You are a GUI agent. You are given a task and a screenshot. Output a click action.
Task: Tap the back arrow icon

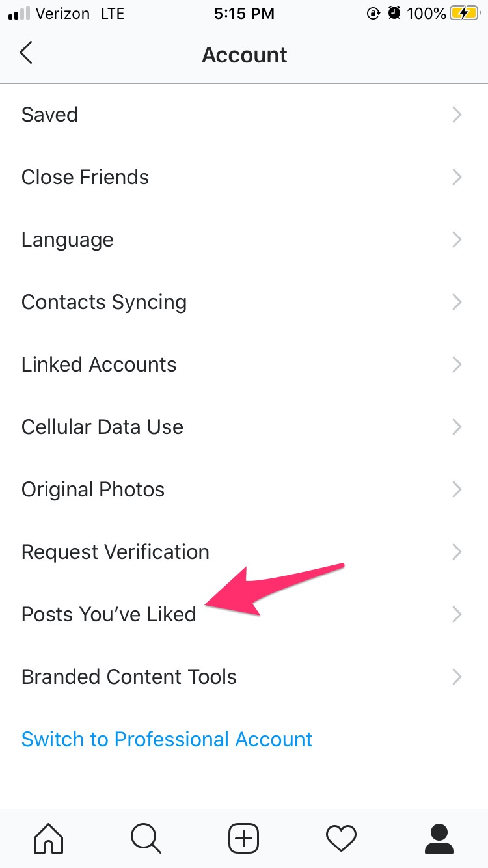26,53
